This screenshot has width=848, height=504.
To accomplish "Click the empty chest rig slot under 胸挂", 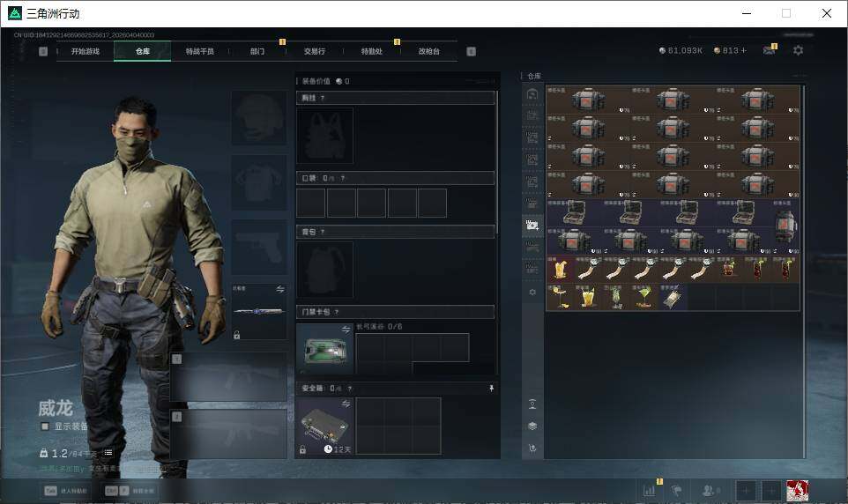I will tap(324, 135).
